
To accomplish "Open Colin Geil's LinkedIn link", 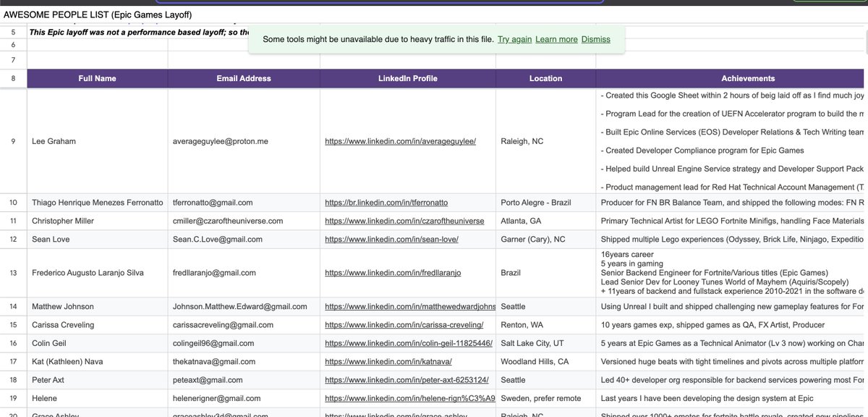I will click(x=409, y=343).
